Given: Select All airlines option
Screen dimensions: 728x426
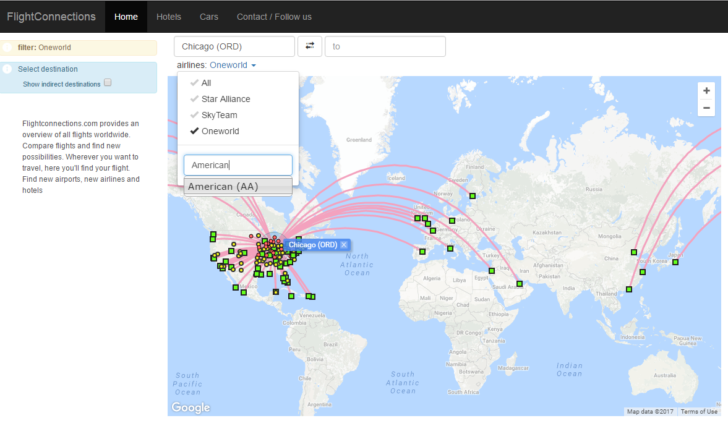Looking at the screenshot, I should point(206,83).
